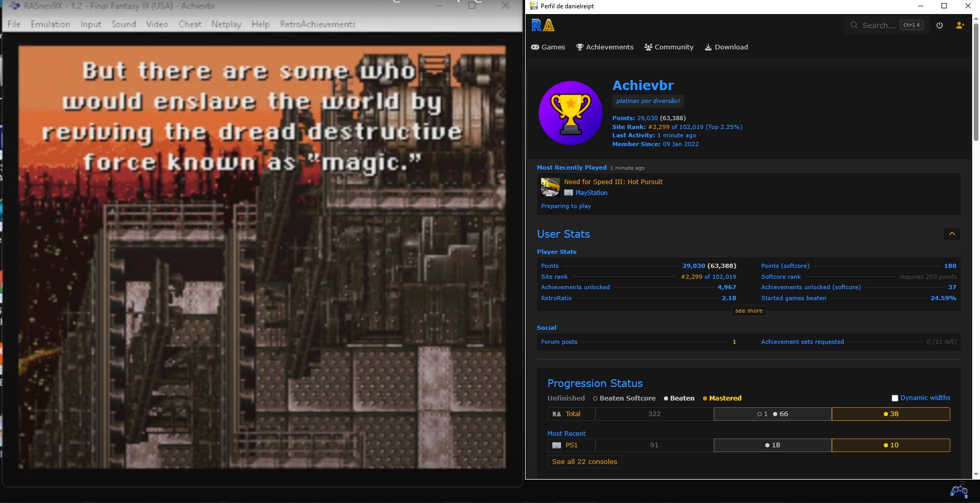Viewport: 980px width, 503px height.
Task: Open Netplay menu in RASnes9X
Action: click(226, 24)
